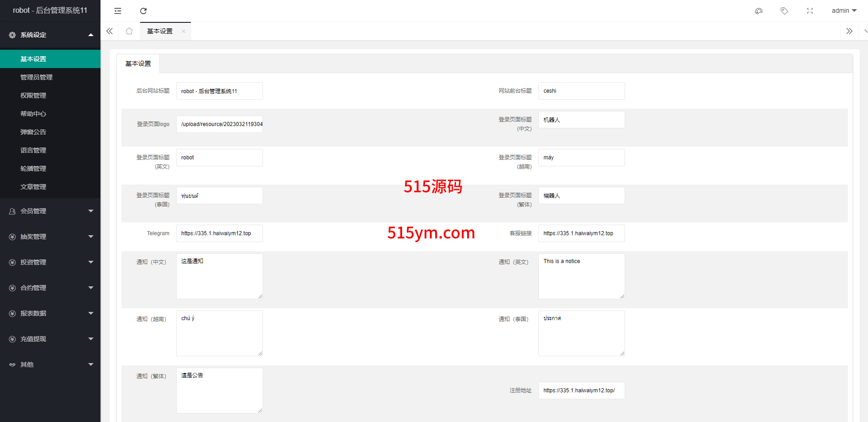Click the tag note icon in the header
The height and width of the screenshot is (422, 868).
tap(784, 11)
